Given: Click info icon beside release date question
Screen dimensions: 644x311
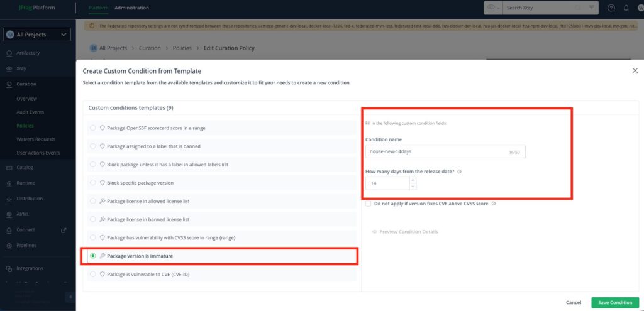Looking at the screenshot, I should point(460,172).
